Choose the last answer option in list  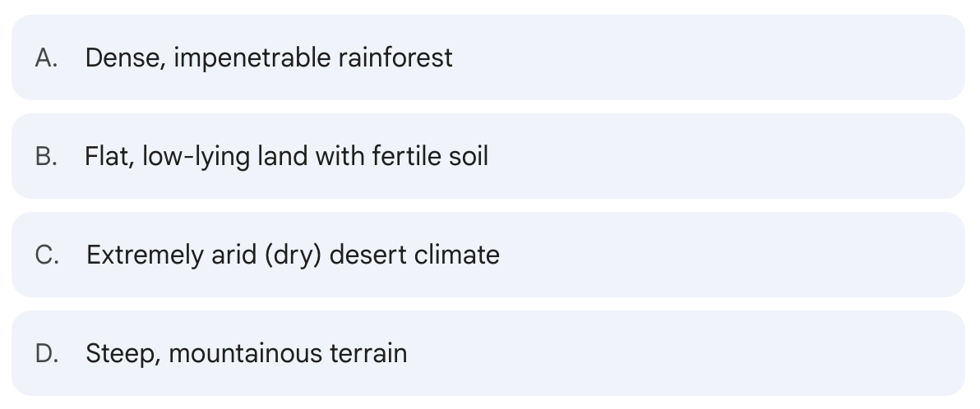[x=488, y=353]
